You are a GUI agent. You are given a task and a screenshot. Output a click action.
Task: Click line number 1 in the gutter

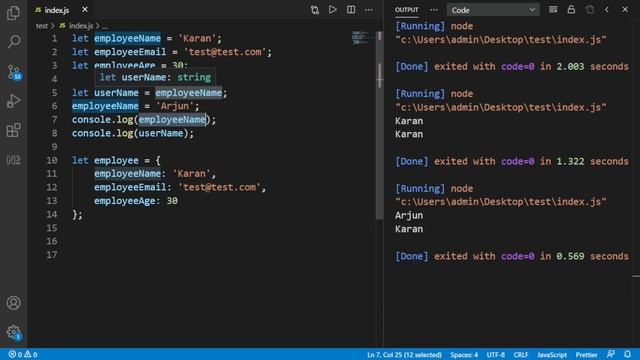tap(54, 38)
